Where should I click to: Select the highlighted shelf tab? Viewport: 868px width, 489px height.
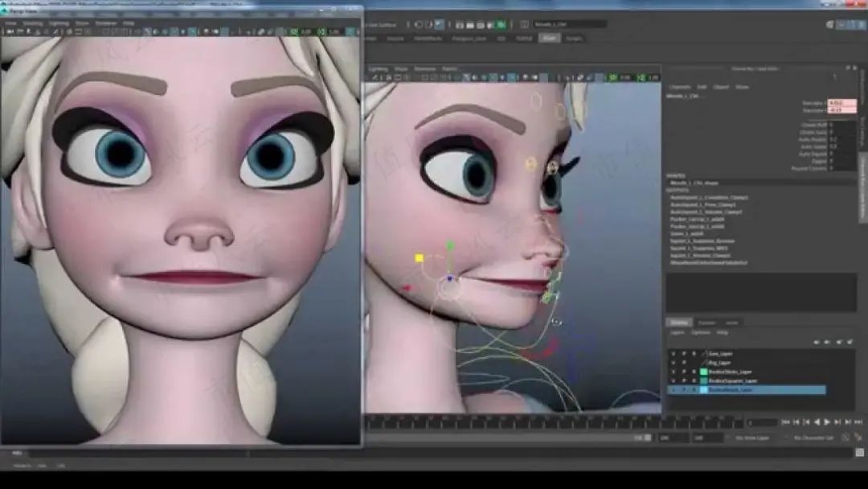pyautogui.click(x=549, y=39)
